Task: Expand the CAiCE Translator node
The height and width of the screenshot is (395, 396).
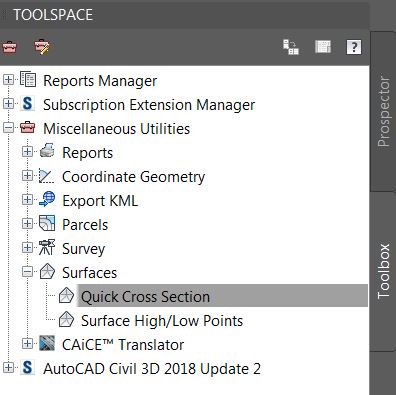Action: (27, 344)
